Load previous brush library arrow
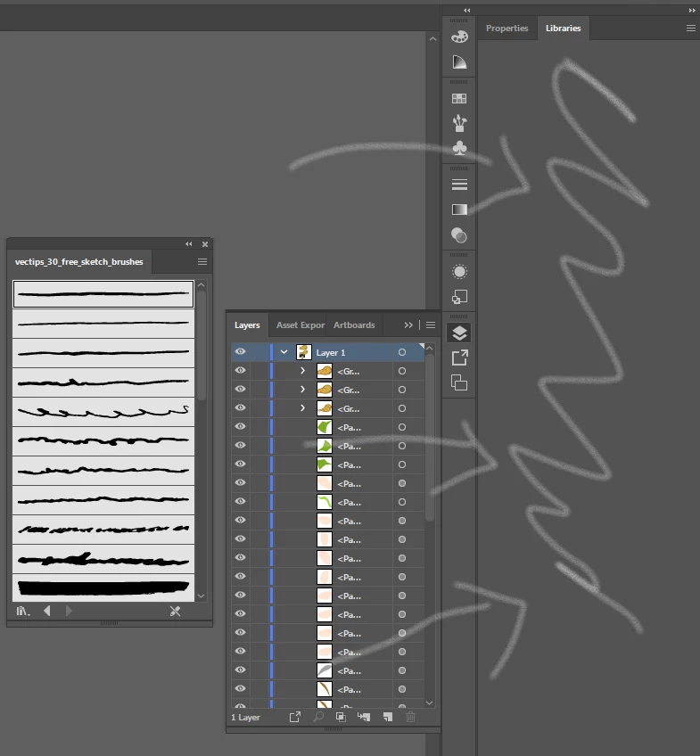Screen dimensions: 700x756 tap(46, 611)
